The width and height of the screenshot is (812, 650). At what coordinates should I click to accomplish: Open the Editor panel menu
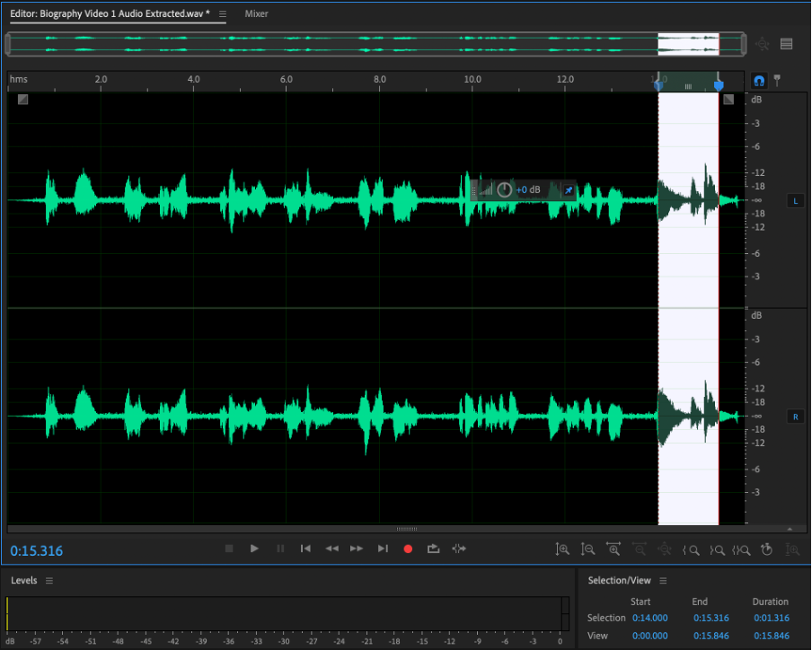(223, 14)
